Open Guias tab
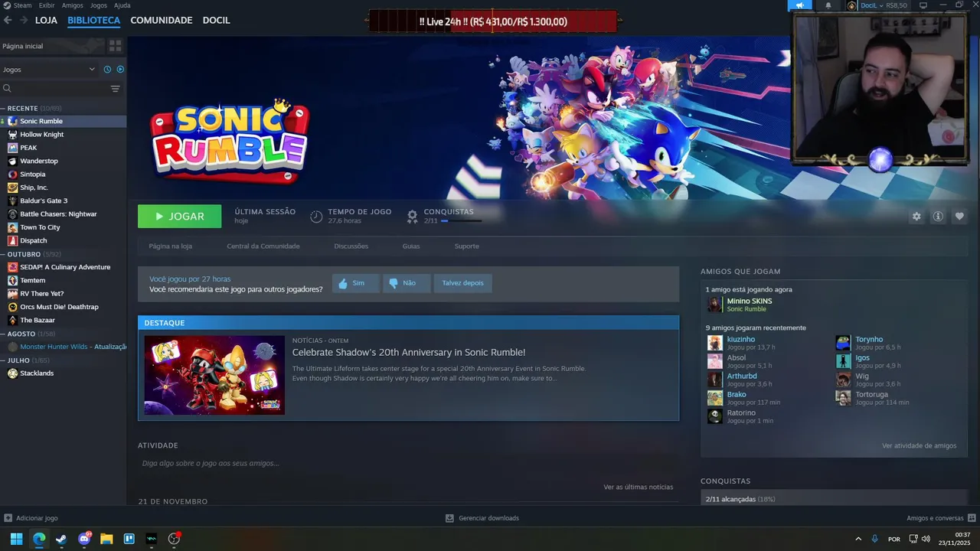This screenshot has width=980, height=551. click(411, 246)
